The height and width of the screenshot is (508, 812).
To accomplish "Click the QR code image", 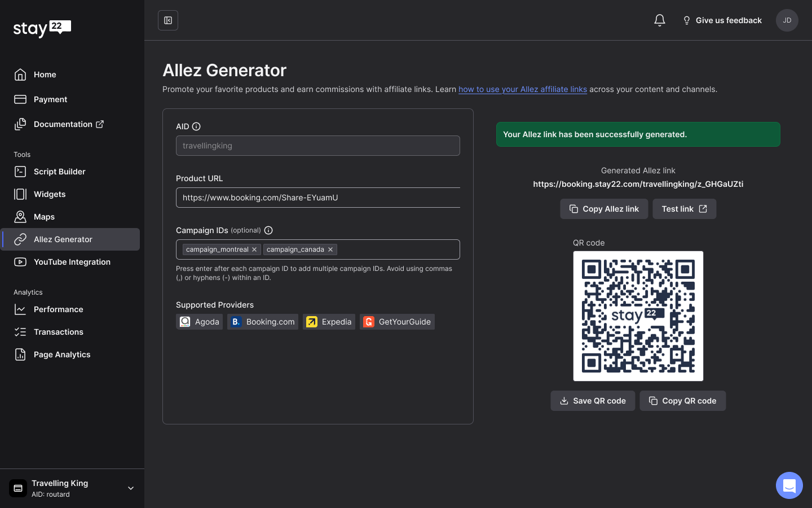I will 638,316.
